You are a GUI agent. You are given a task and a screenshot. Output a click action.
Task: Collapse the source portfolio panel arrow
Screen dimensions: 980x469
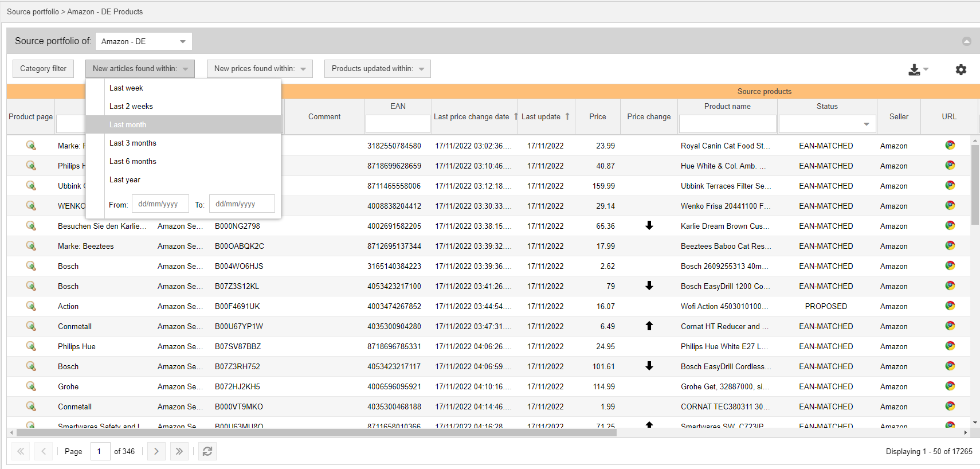point(967,41)
